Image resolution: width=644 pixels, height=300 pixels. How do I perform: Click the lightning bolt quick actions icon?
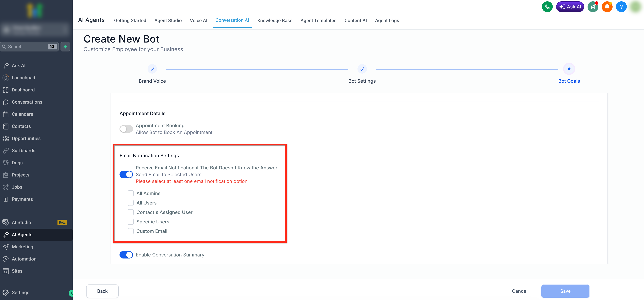(x=65, y=47)
